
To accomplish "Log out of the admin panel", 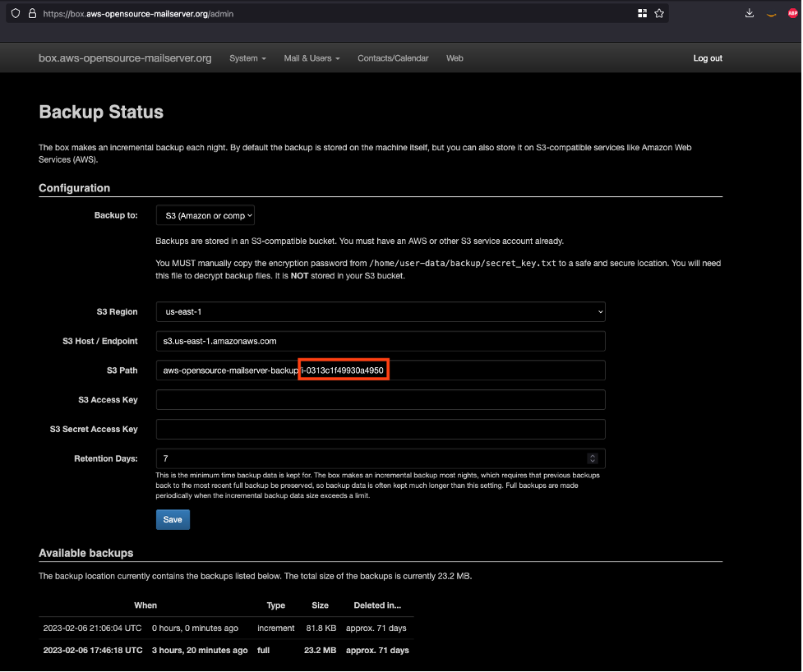I will [x=707, y=58].
